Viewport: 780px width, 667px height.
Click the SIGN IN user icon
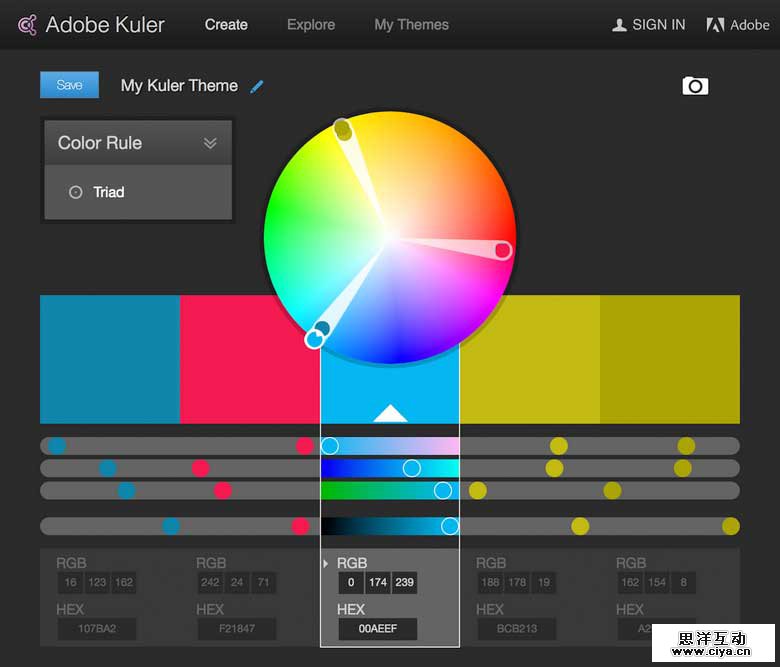pos(619,25)
